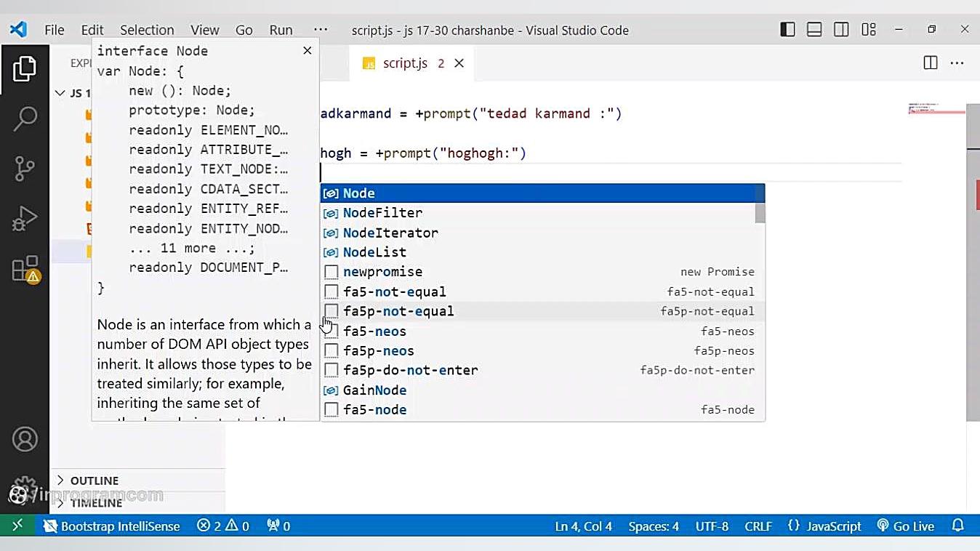Select the fa5p-not-equal snippet
This screenshot has height=551, width=980.
pyautogui.click(x=542, y=311)
